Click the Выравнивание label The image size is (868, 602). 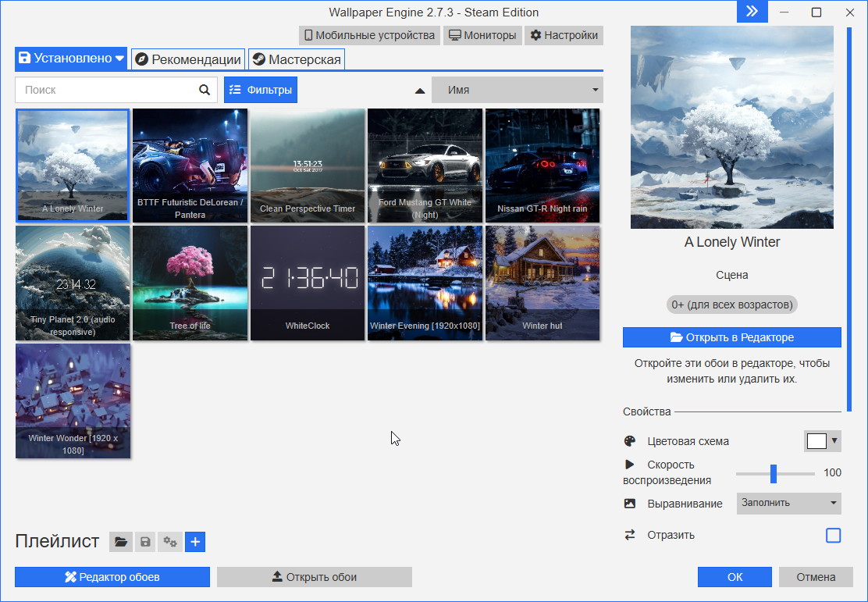685,504
